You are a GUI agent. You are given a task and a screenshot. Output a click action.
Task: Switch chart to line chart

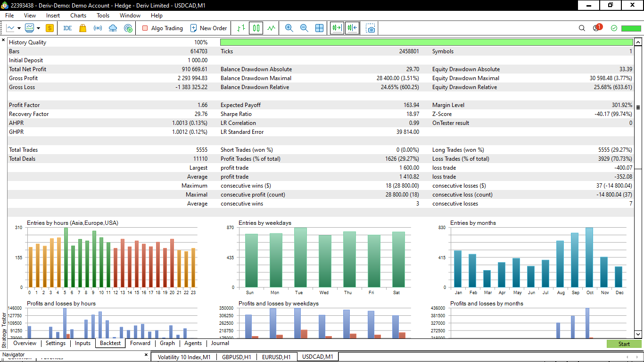271,28
